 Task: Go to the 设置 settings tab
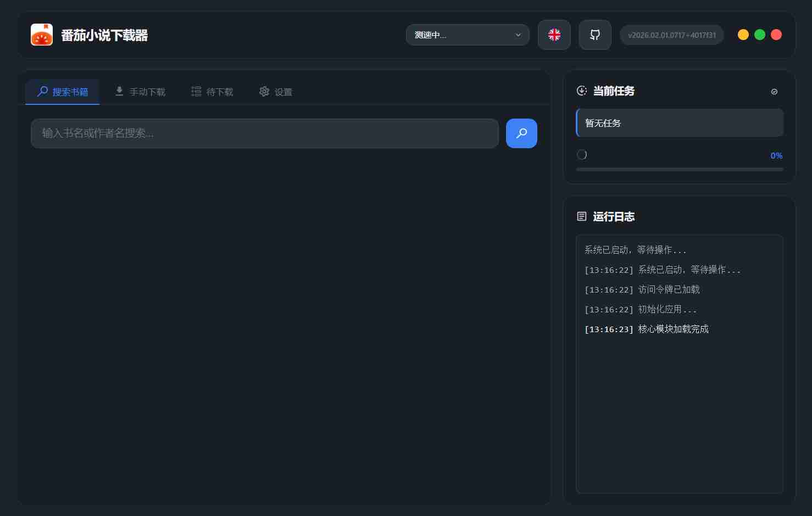tap(276, 92)
